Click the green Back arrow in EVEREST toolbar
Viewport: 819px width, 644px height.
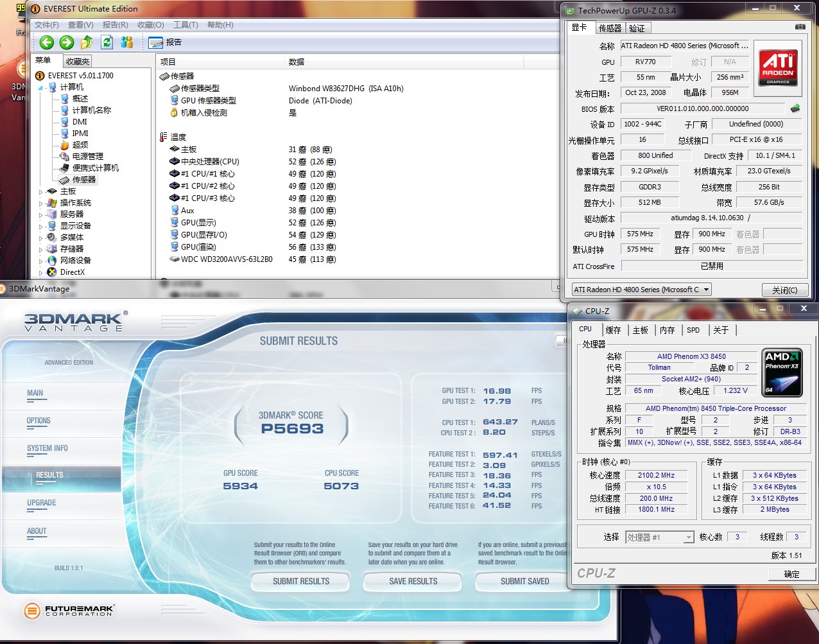point(46,42)
